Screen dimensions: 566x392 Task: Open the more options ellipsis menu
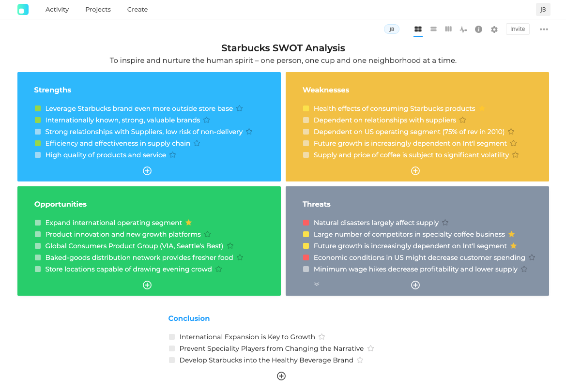[544, 29]
